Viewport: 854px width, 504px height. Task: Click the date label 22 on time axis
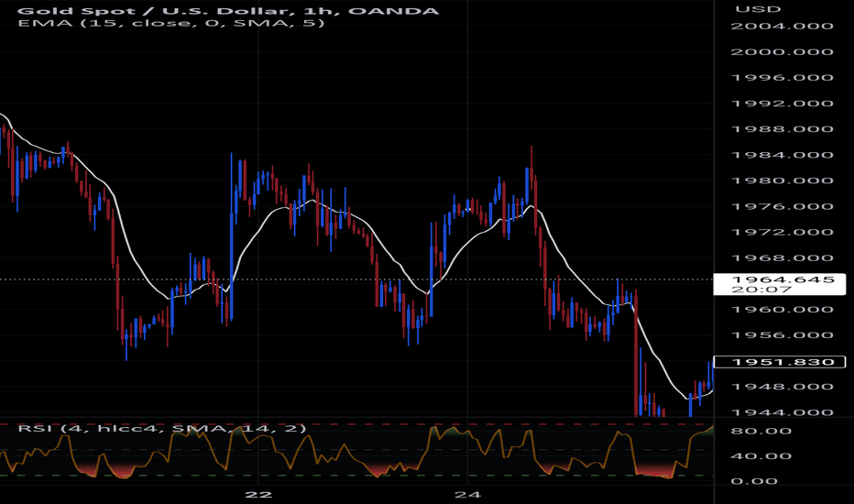[258, 495]
